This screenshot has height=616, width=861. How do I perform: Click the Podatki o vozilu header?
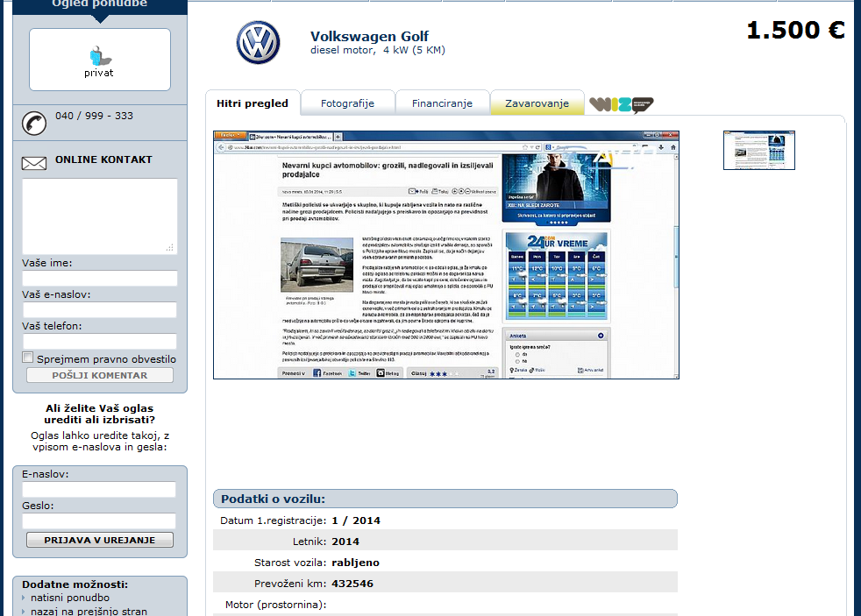(445, 499)
